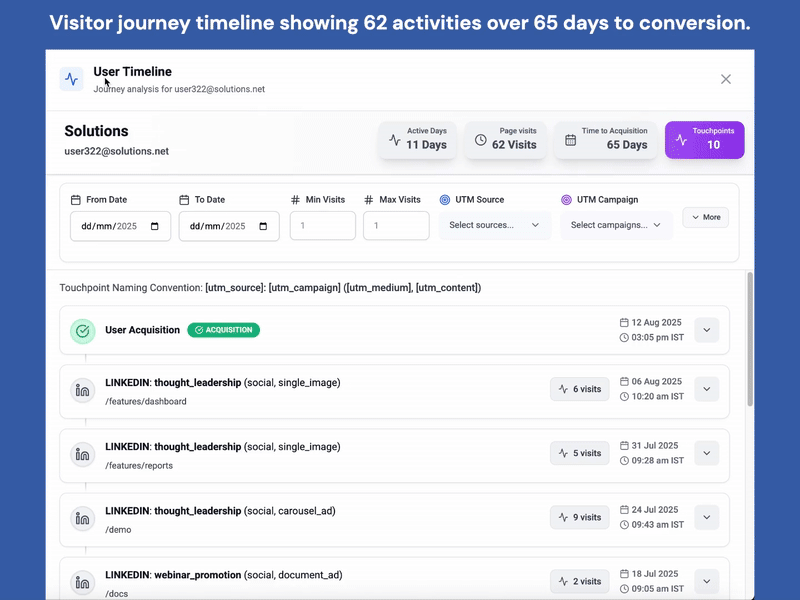Viewport: 800px width, 600px height.
Task: Click the 2 visits badge
Action: pyautogui.click(x=580, y=582)
